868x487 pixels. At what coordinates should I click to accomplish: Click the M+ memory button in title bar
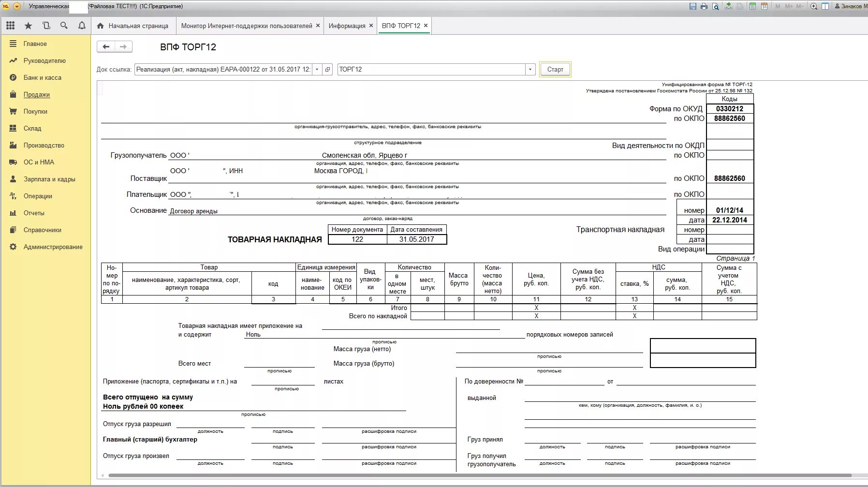789,6
